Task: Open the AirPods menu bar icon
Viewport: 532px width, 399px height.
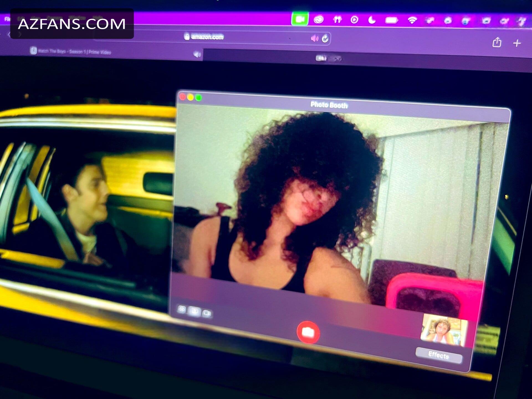Action: (337, 20)
